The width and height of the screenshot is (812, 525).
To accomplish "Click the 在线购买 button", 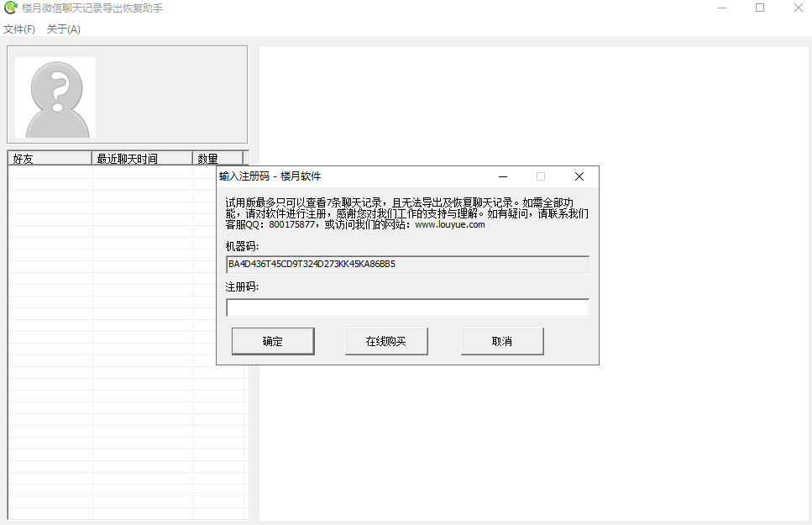I will pos(386,341).
